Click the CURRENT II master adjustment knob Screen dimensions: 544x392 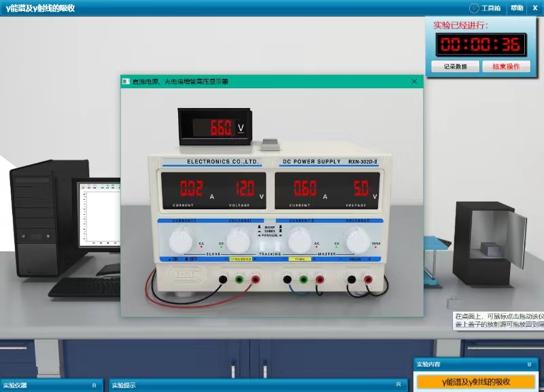299,240
